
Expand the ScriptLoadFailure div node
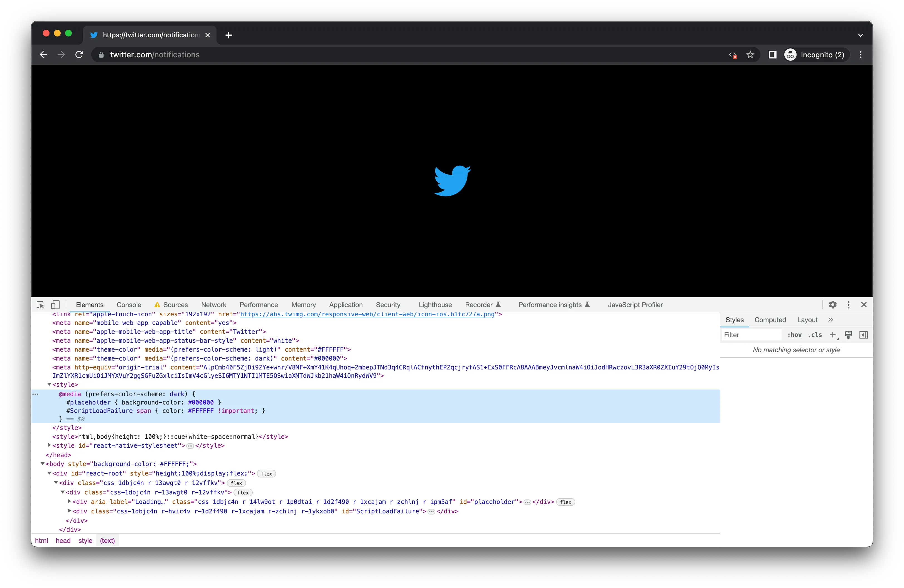click(69, 511)
